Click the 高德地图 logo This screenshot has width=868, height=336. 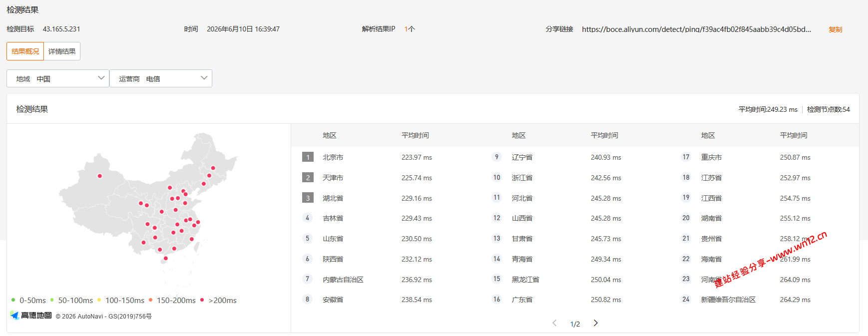(31, 316)
